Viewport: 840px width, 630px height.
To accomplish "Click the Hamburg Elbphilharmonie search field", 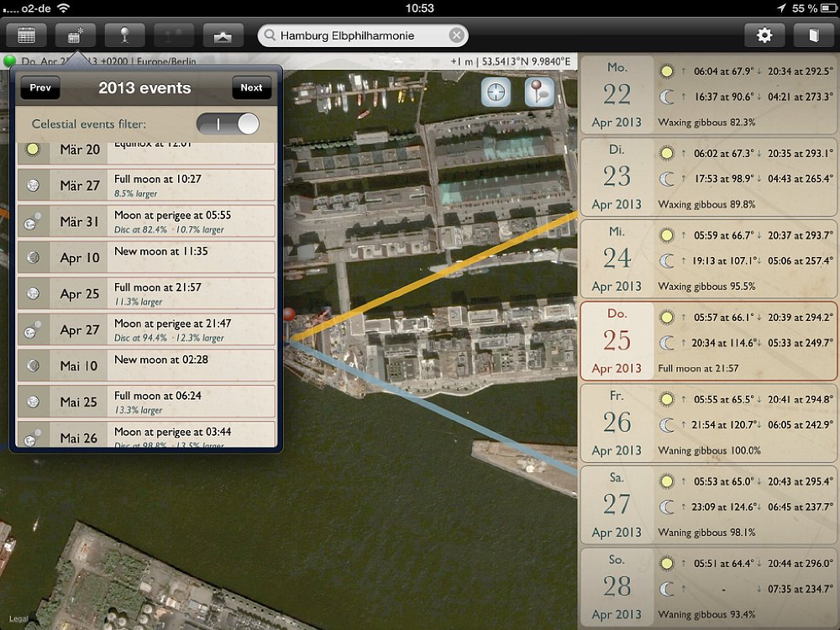I will point(357,35).
